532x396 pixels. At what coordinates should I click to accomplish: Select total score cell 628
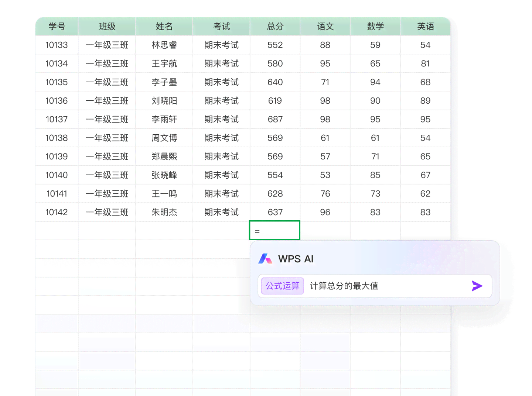(275, 193)
